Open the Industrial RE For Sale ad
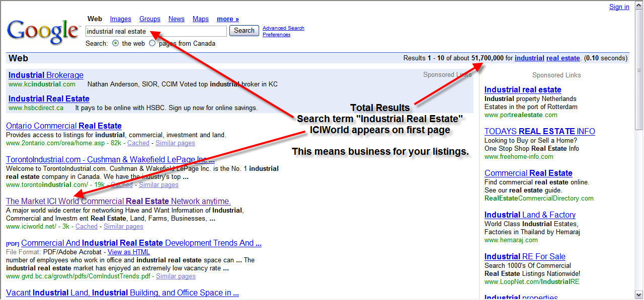This screenshot has height=300, width=644. pos(525,257)
